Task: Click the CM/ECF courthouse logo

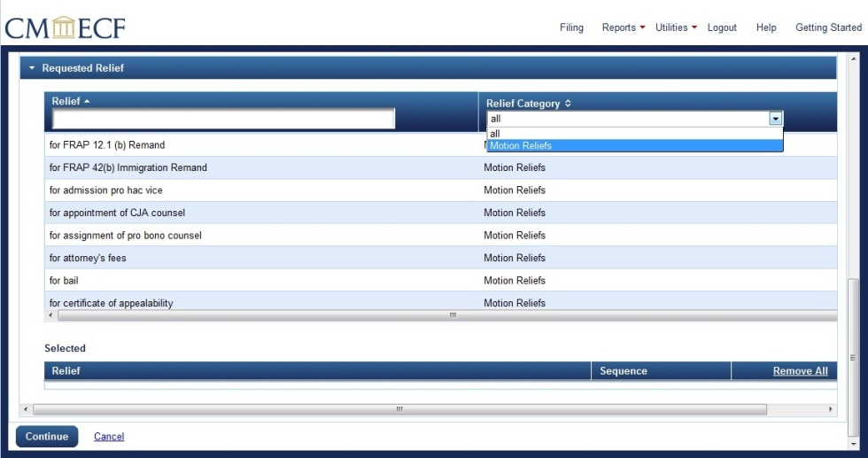Action: coord(65,27)
